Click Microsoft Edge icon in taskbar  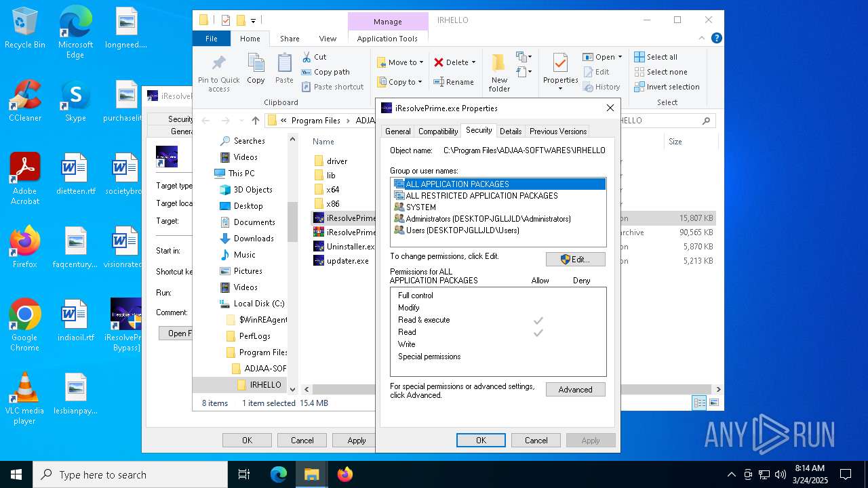(x=279, y=474)
